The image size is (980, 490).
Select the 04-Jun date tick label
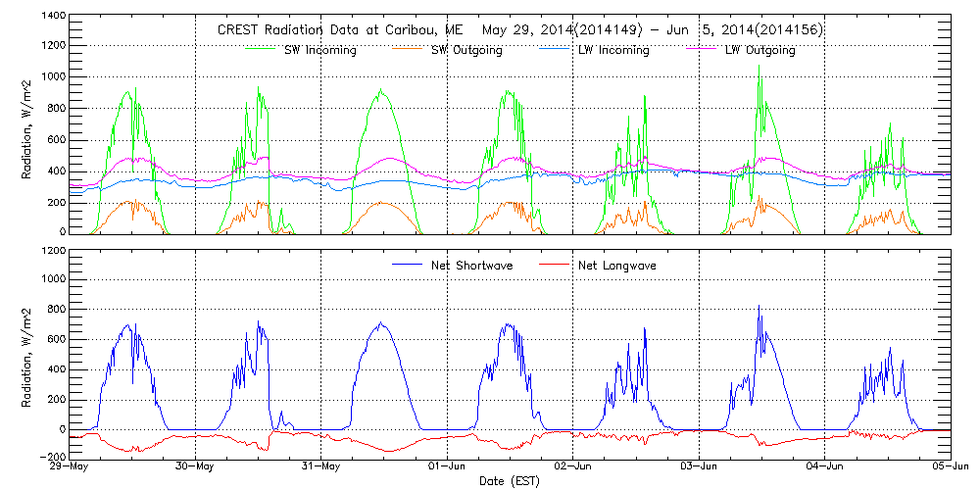tap(824, 466)
